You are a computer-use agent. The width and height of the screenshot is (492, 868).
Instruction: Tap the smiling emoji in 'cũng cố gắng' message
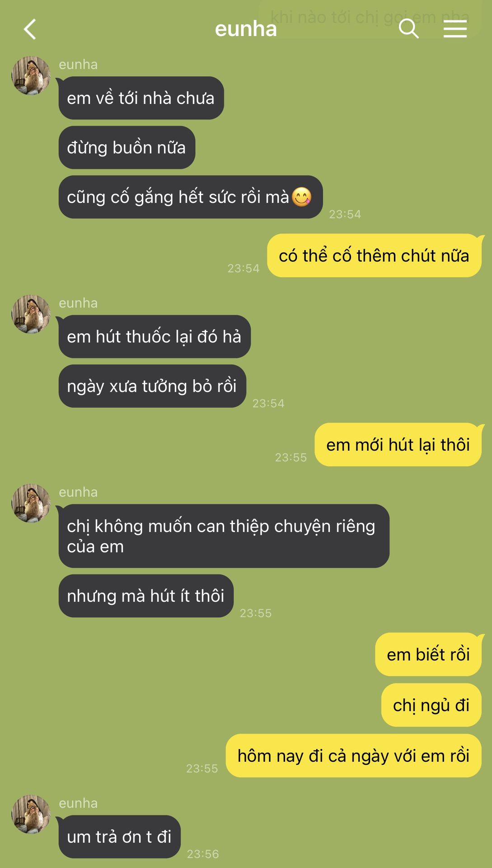[x=301, y=197]
